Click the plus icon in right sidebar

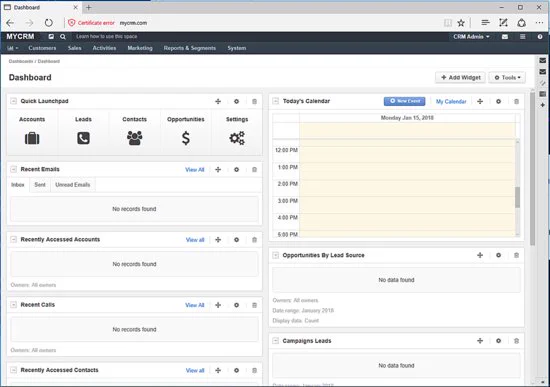tap(542, 105)
